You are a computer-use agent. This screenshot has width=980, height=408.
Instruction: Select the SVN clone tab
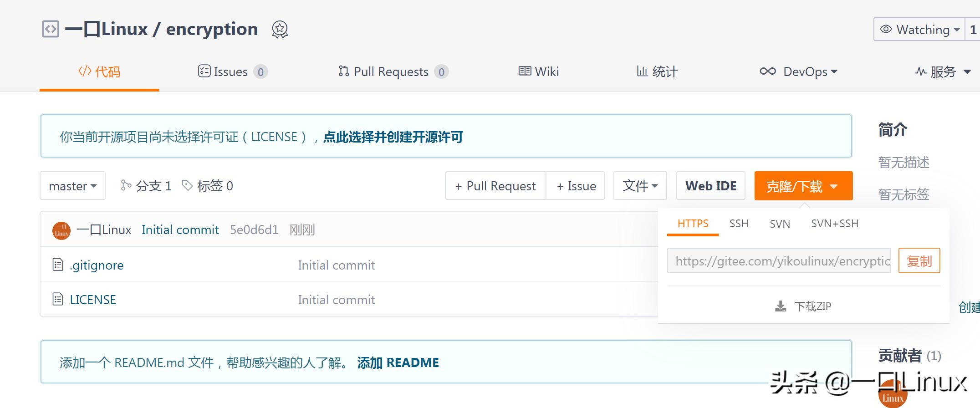click(780, 224)
